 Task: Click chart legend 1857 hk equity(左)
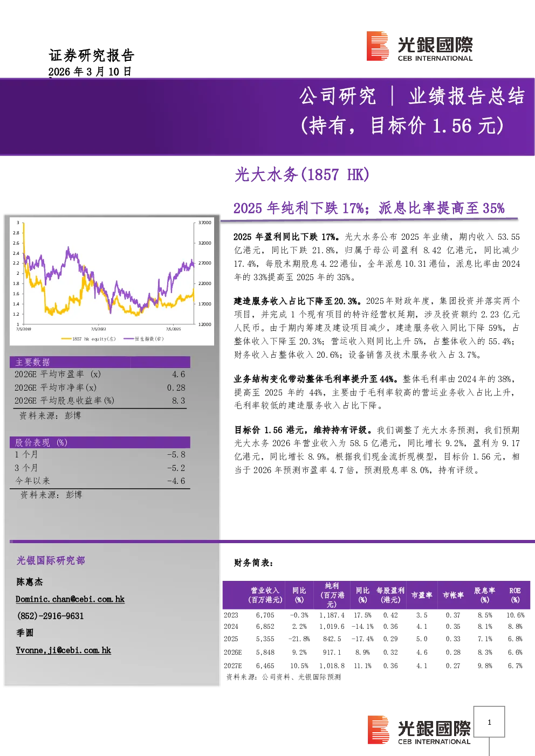(x=89, y=338)
